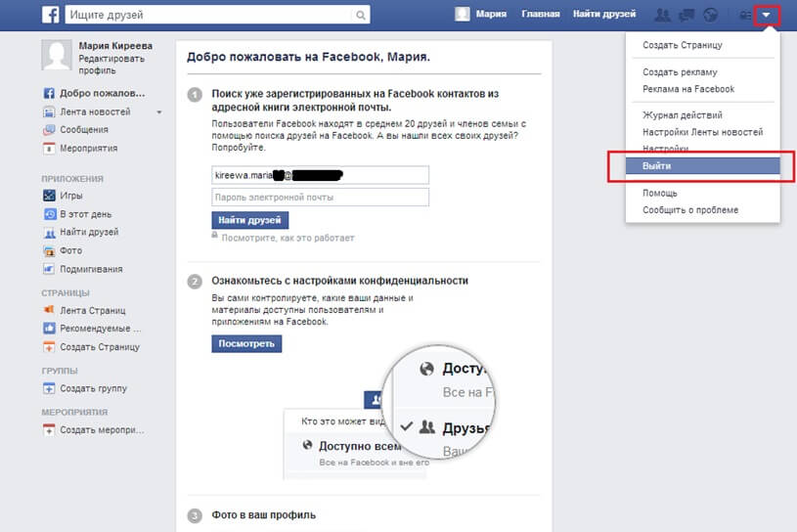Open the notifications globe icon
Image resolution: width=797 pixels, height=532 pixels.
coord(711,15)
